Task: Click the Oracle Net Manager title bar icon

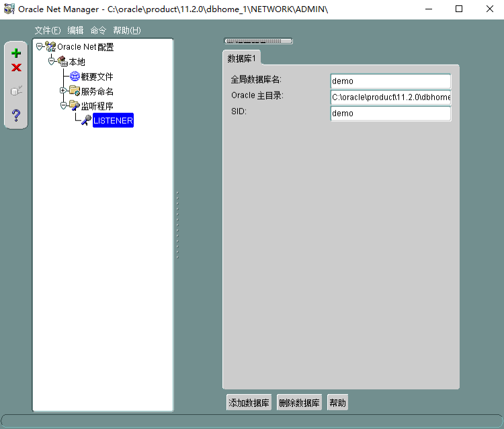Action: coord(9,9)
